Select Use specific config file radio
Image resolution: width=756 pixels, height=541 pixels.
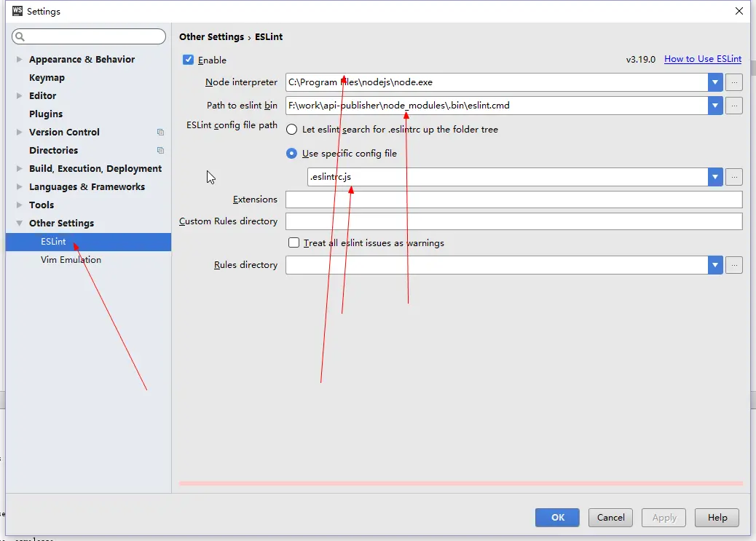[x=292, y=154]
